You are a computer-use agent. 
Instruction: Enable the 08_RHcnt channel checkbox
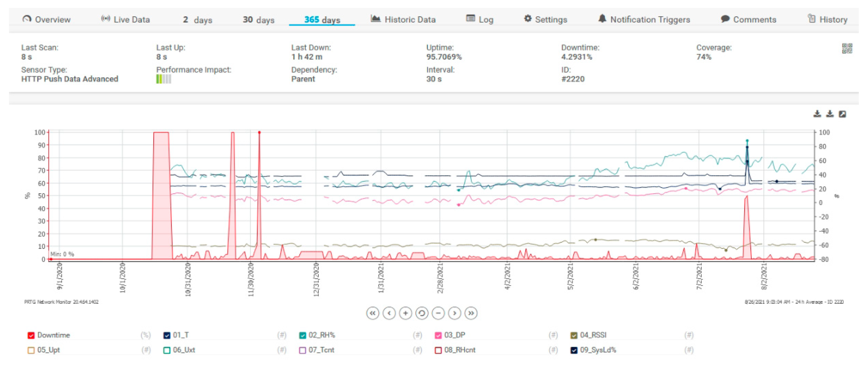click(x=438, y=350)
